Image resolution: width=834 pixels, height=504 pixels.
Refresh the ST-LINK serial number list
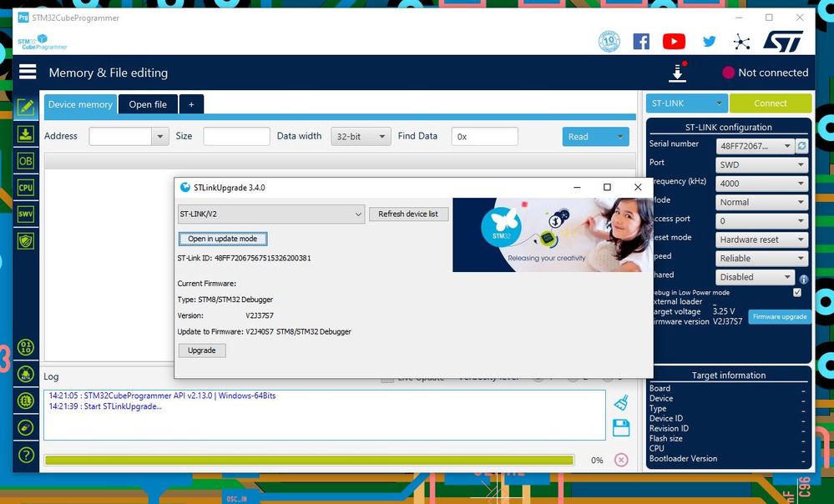point(801,146)
